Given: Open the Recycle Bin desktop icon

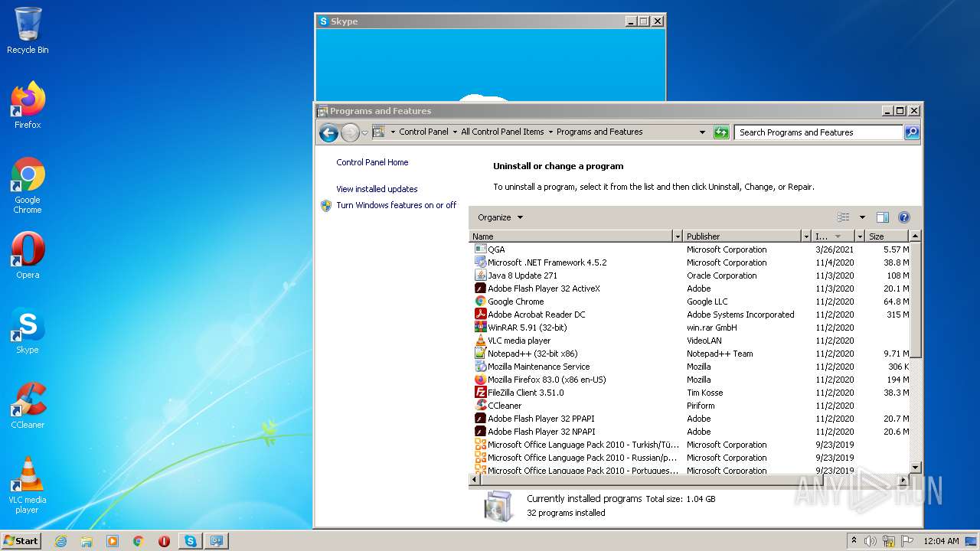Looking at the screenshot, I should (x=28, y=31).
